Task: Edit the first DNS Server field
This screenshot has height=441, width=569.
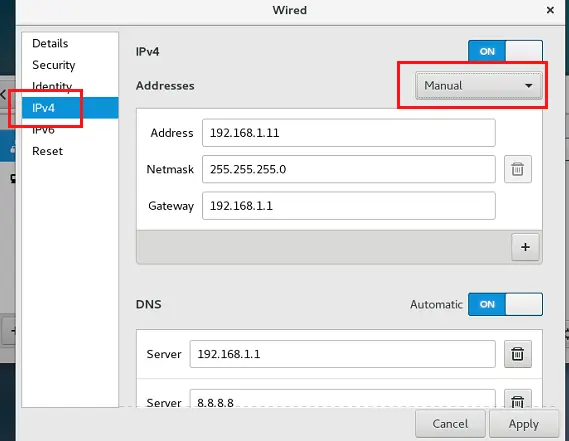Action: point(343,354)
